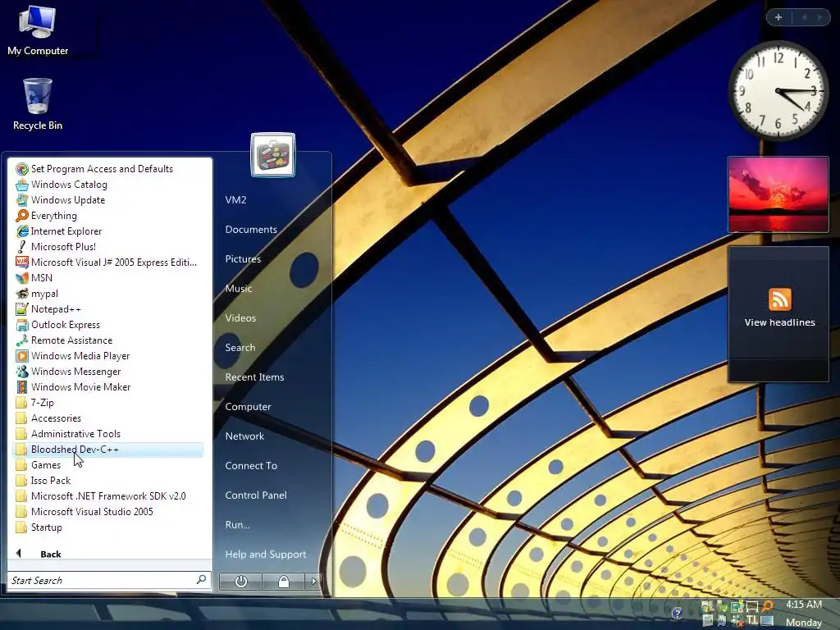Start Internet Explorer from programs list

tap(107, 231)
